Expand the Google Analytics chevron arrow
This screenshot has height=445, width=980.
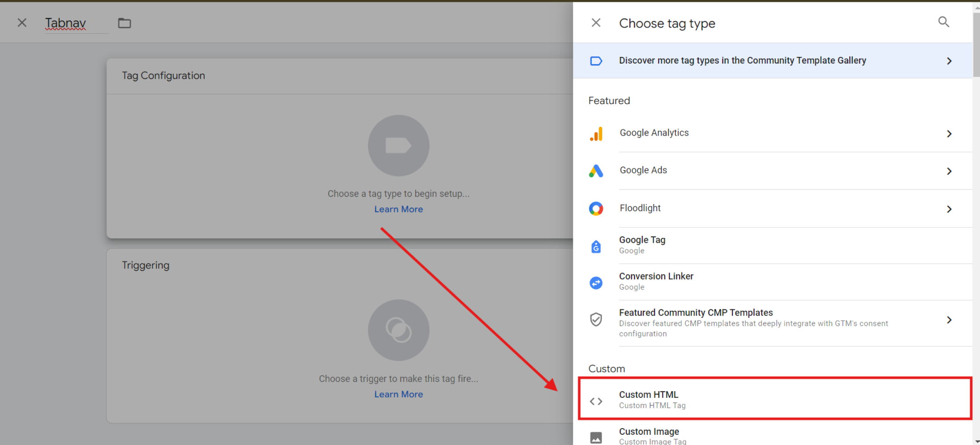(949, 134)
